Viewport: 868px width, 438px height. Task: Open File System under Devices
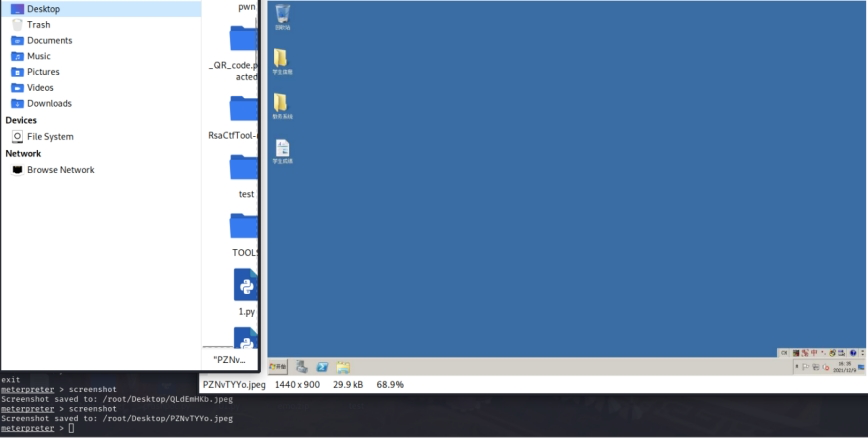coord(101,136)
